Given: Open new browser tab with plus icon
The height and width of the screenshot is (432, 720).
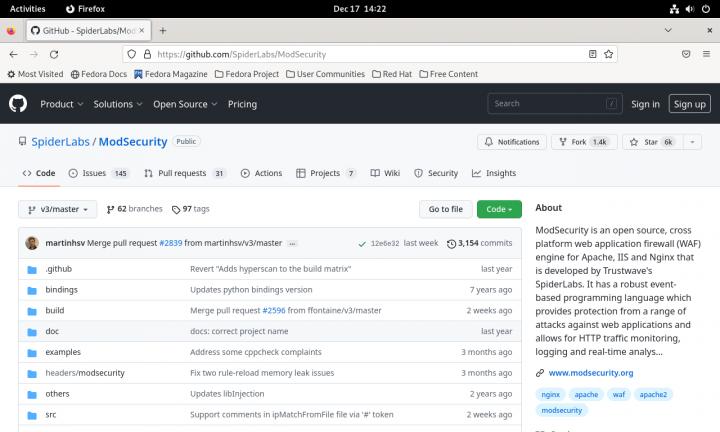Looking at the screenshot, I should 163,30.
